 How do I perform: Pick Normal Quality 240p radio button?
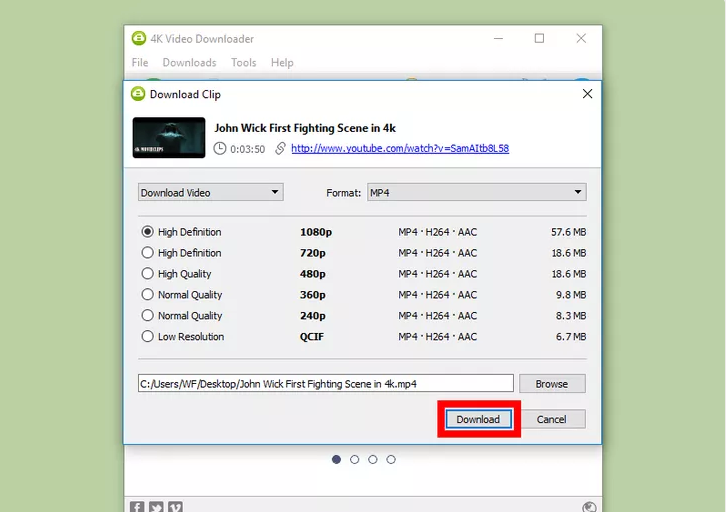pos(147,315)
